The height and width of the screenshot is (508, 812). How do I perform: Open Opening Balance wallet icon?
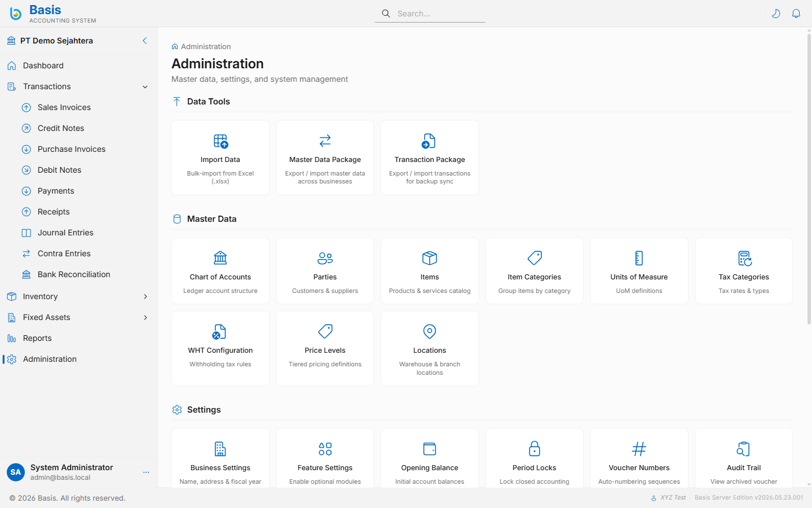[430, 449]
